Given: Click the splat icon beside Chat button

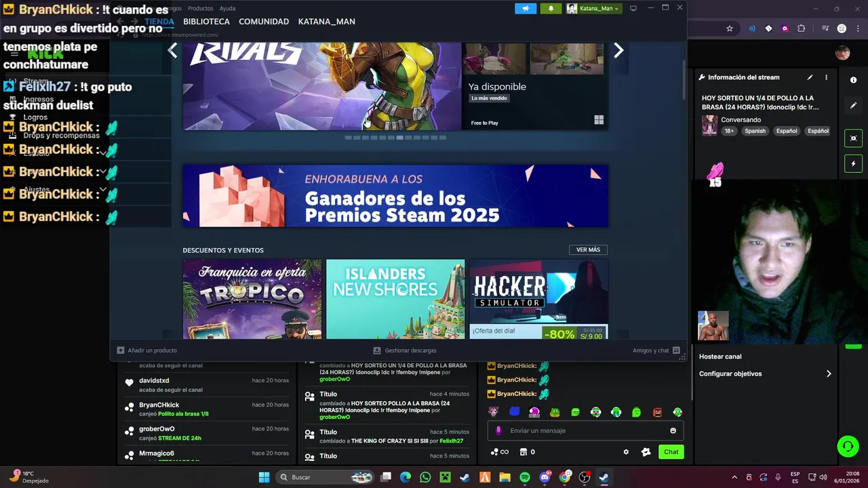Looking at the screenshot, I should click(x=646, y=452).
